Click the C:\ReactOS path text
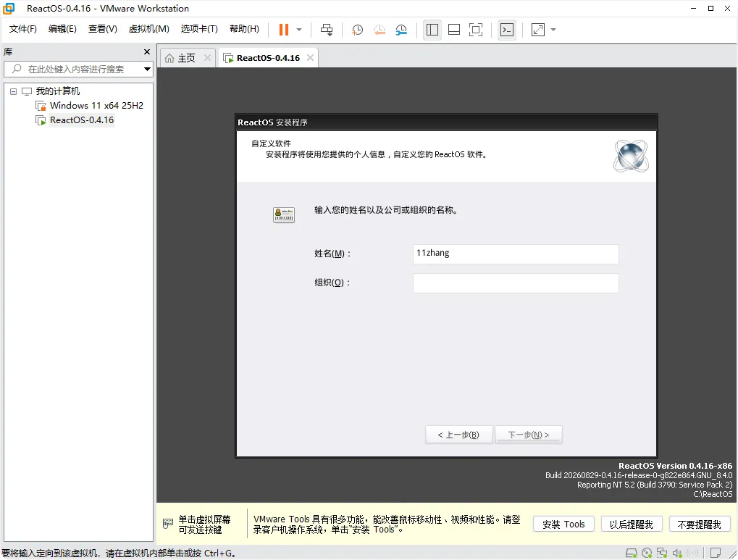Screen dimensions: 738x560 [x=713, y=494]
